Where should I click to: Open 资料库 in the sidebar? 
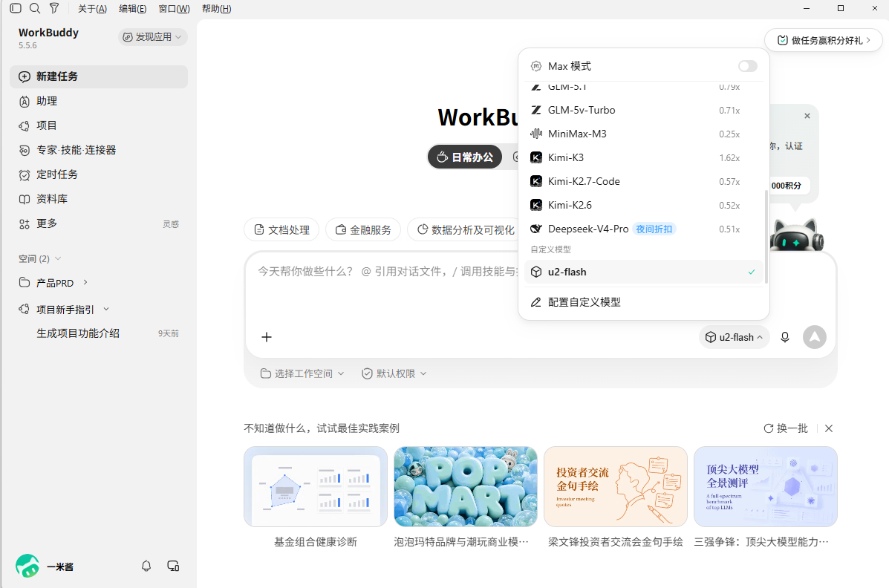pyautogui.click(x=99, y=198)
